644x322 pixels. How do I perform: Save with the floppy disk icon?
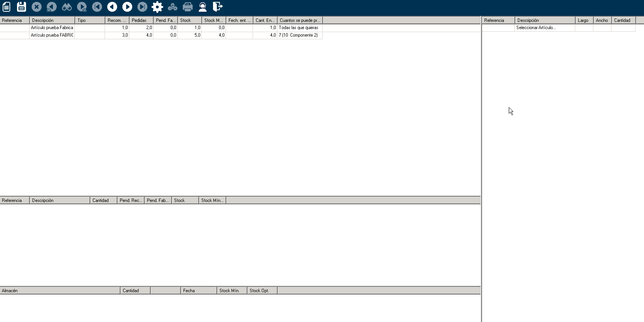tap(22, 7)
